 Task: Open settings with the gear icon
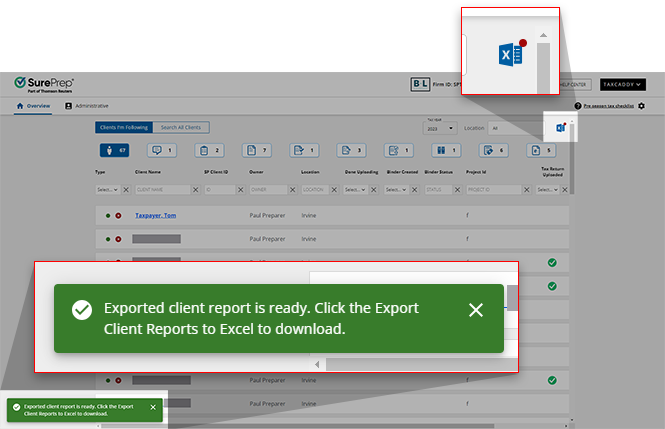click(641, 106)
